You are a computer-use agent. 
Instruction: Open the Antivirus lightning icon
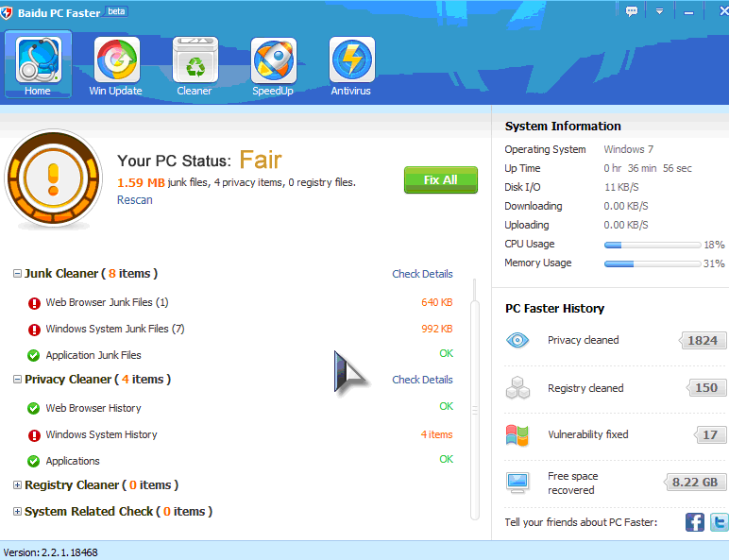[x=352, y=60]
